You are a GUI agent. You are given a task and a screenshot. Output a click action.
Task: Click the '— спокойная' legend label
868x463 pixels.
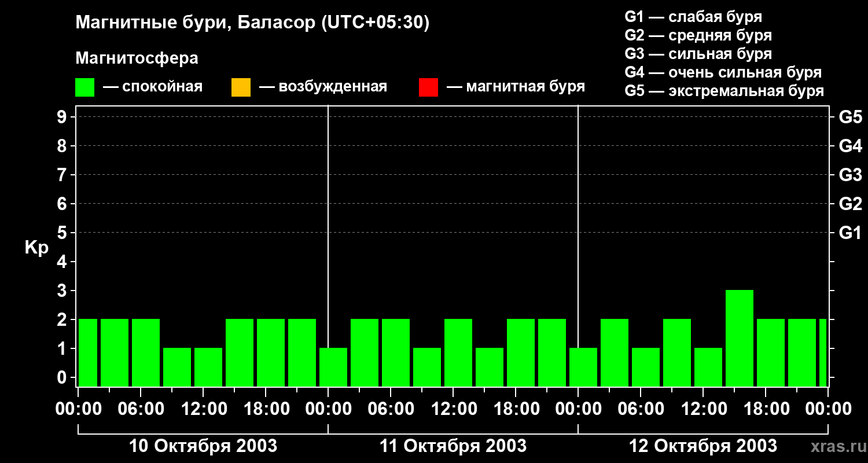tap(153, 87)
